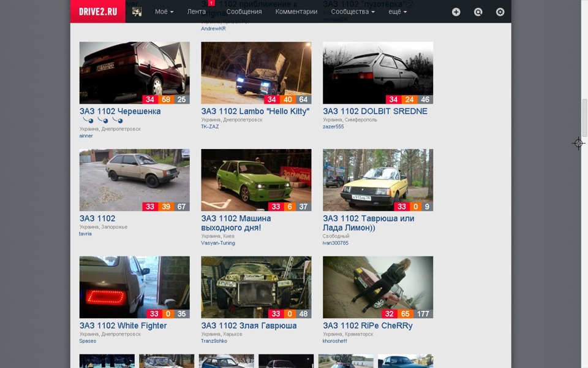Click the Свободный status text
588x368 pixels.
click(x=336, y=236)
